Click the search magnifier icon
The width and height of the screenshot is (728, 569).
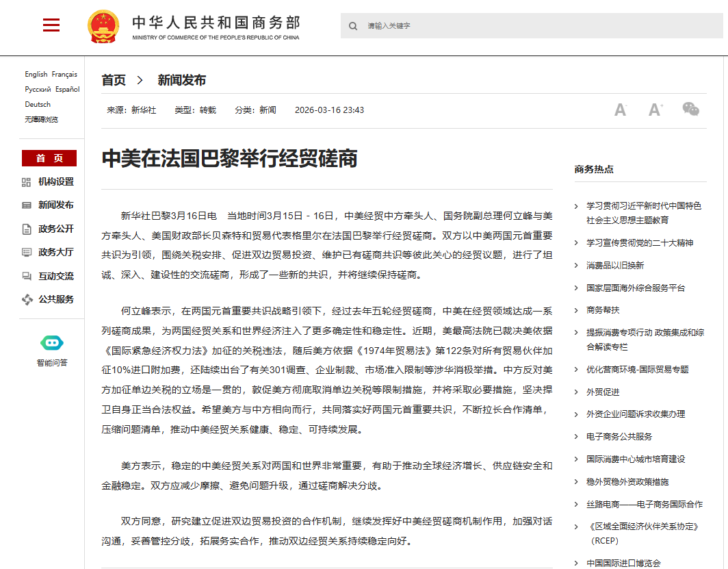pyautogui.click(x=352, y=25)
